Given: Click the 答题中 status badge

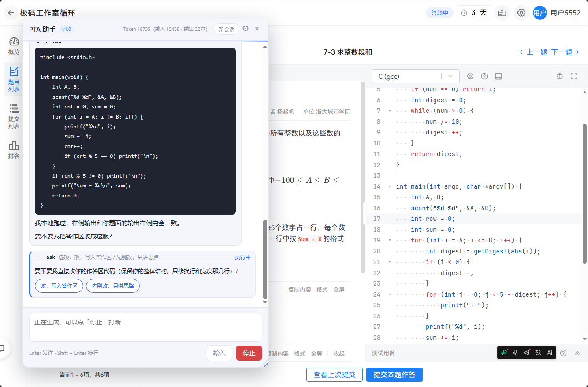Looking at the screenshot, I should [x=440, y=13].
